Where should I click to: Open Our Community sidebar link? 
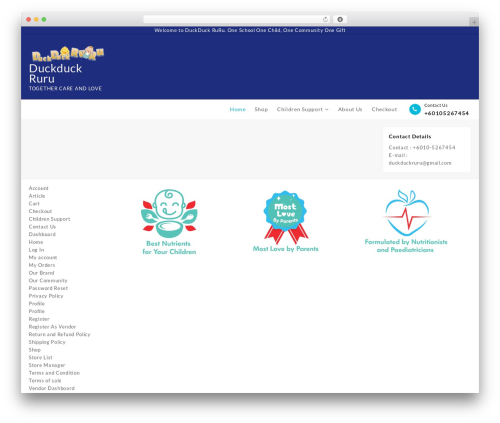tap(48, 280)
